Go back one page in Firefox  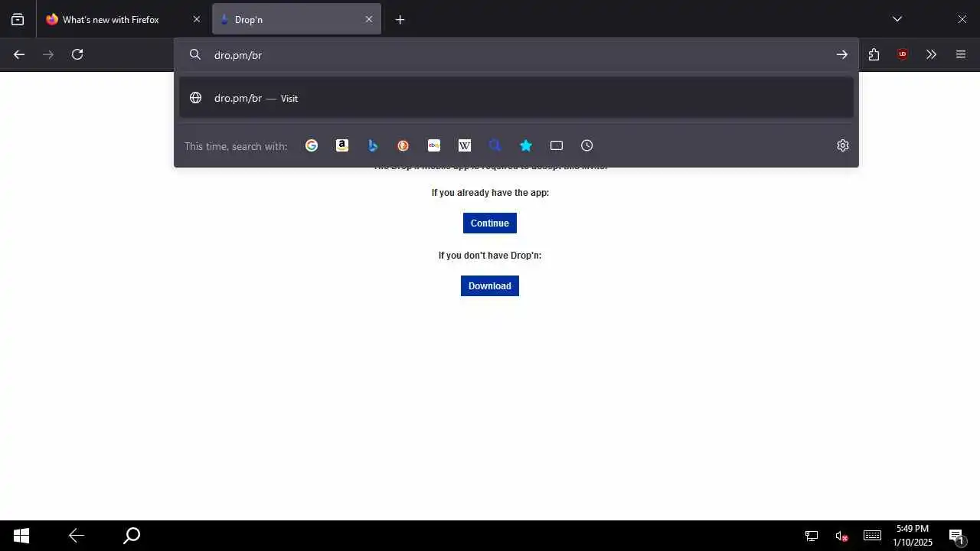[x=19, y=54]
